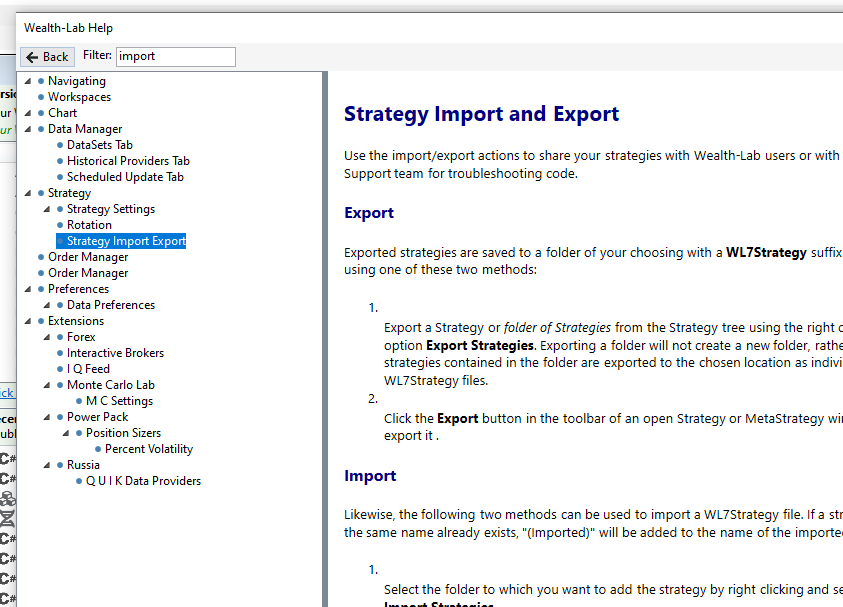The width and height of the screenshot is (843, 607).
Task: Collapse the Navigating tree node
Action: [27, 81]
